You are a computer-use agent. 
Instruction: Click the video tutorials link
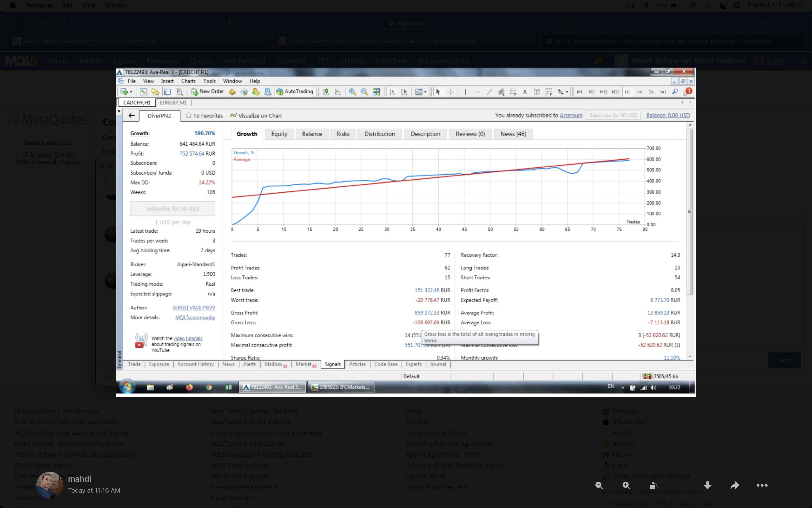(188, 338)
